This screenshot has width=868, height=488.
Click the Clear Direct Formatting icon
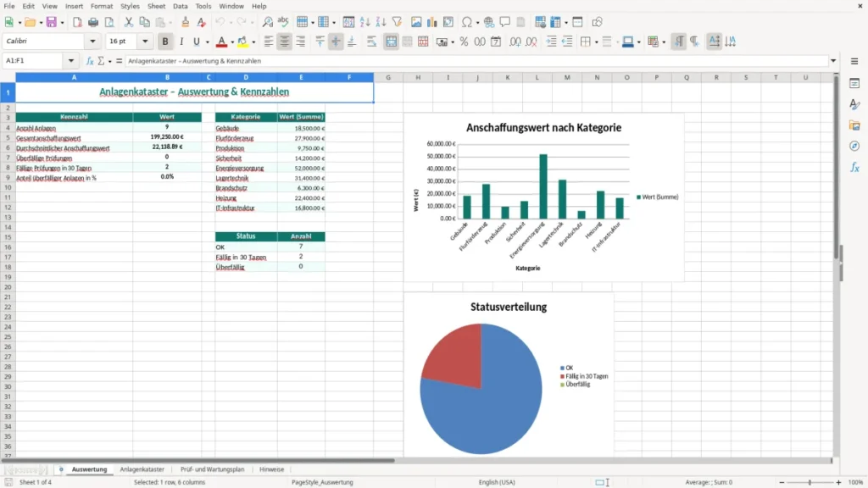pos(202,22)
